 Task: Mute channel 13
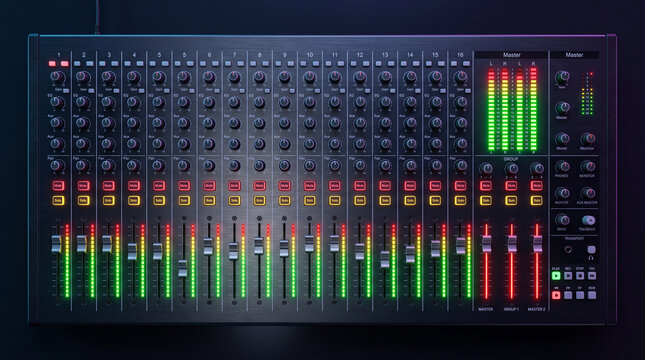[x=385, y=186]
